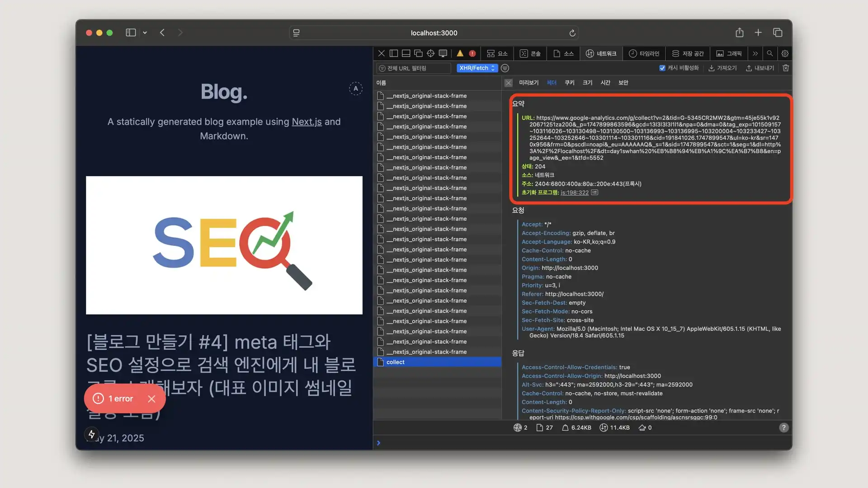Close the Web Inspector panel

pyautogui.click(x=381, y=53)
